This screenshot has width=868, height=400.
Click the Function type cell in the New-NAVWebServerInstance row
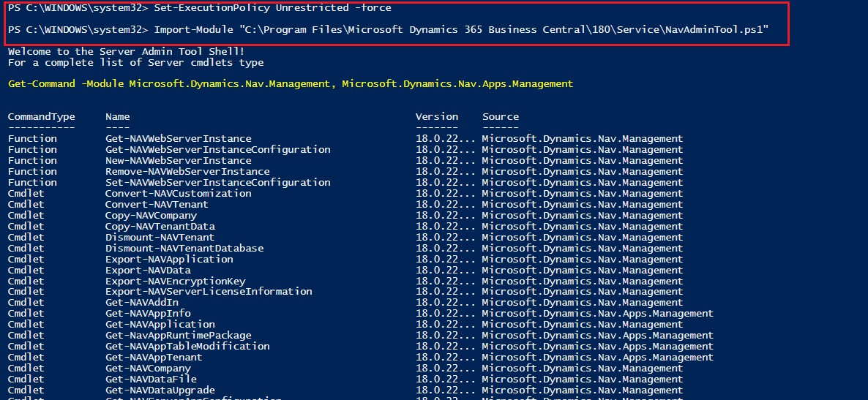click(32, 160)
